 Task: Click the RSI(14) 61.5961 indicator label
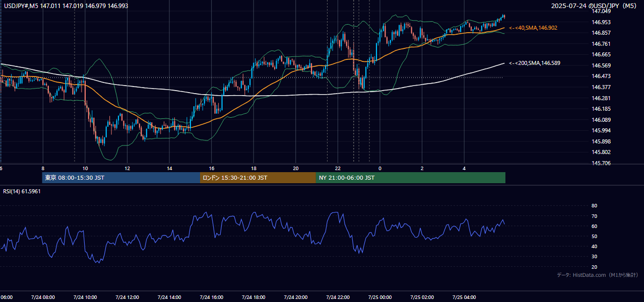click(22, 191)
